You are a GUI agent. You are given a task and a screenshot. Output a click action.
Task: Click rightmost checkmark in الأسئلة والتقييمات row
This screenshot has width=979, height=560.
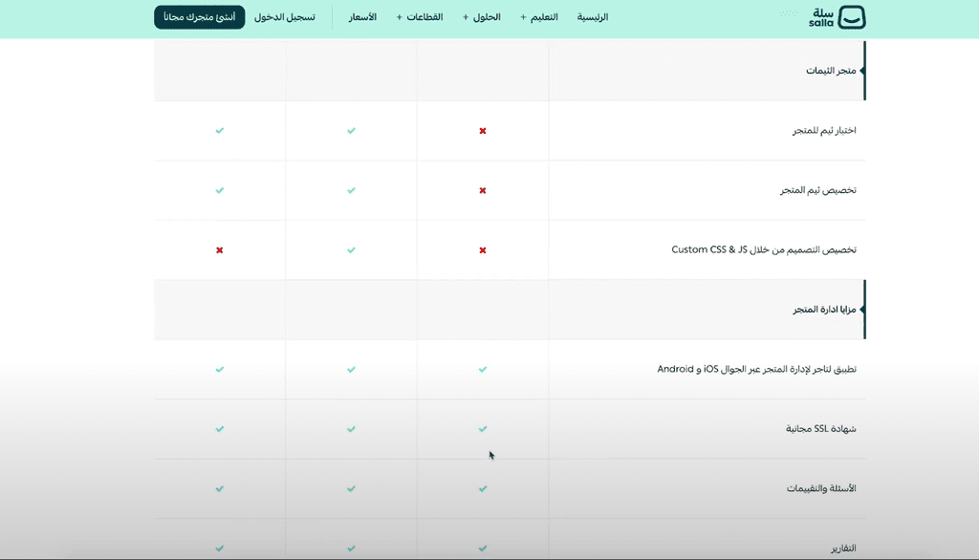click(x=483, y=489)
